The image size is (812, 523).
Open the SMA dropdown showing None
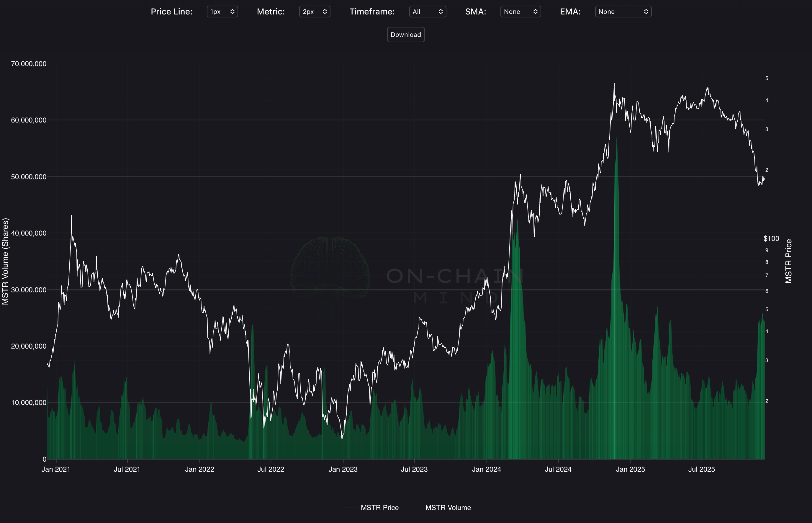point(520,12)
